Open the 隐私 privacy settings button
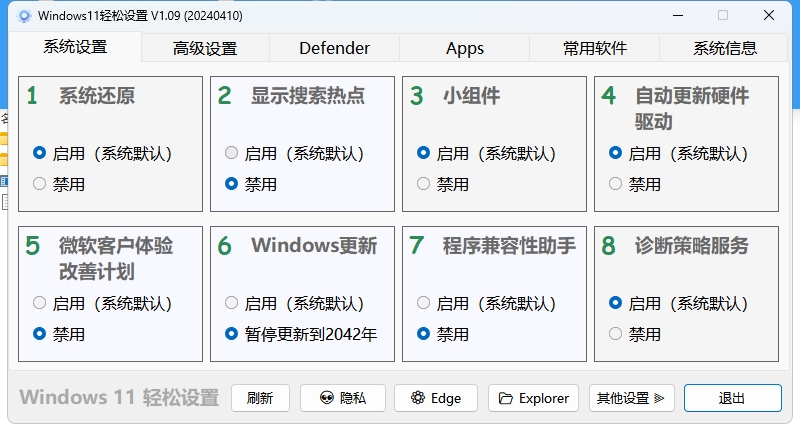The width and height of the screenshot is (800, 431). point(343,398)
